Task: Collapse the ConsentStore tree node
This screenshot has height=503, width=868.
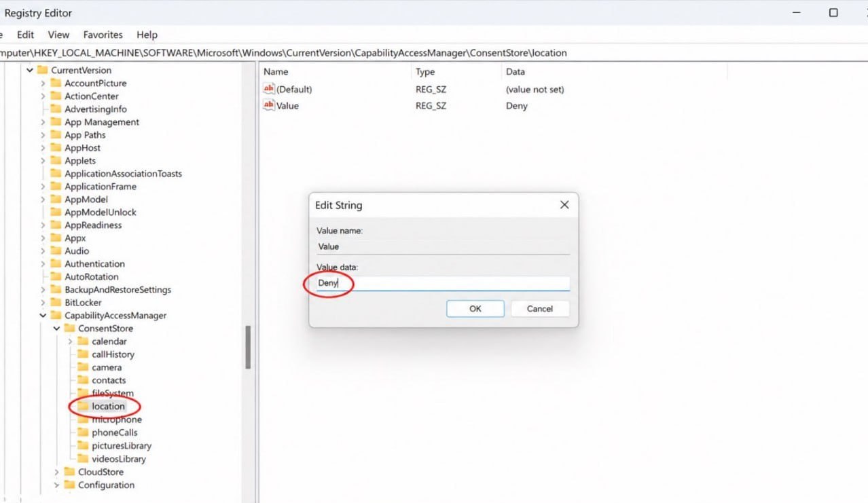Action: pyautogui.click(x=57, y=329)
